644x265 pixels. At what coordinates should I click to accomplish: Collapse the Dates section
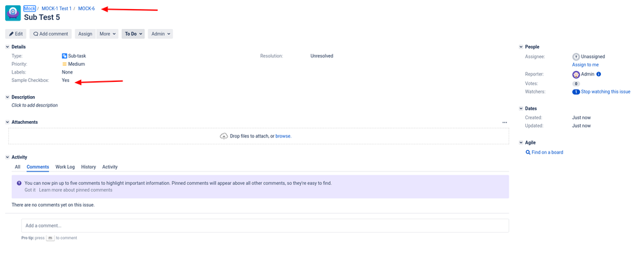(521, 109)
